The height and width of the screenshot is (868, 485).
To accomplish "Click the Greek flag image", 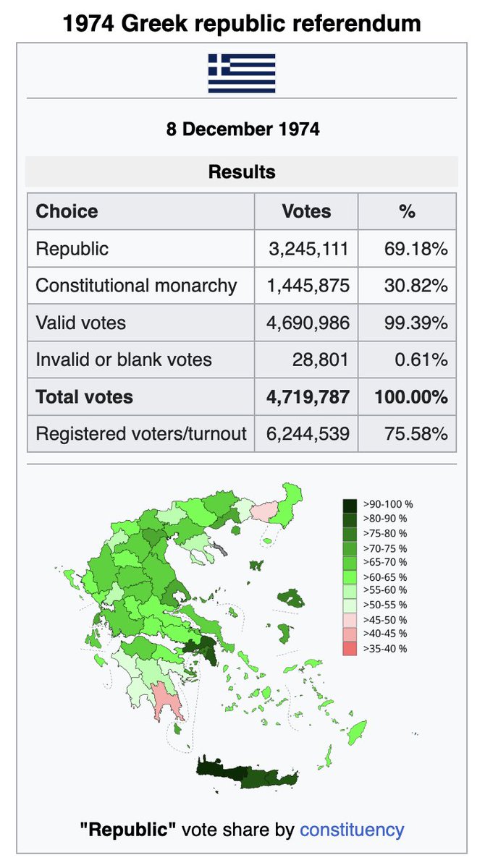I will pyautogui.click(x=242, y=73).
